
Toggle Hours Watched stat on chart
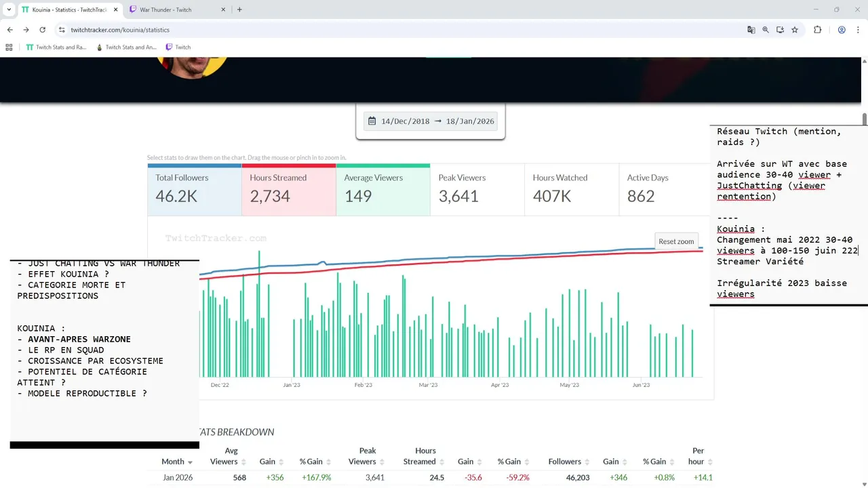[x=572, y=190]
